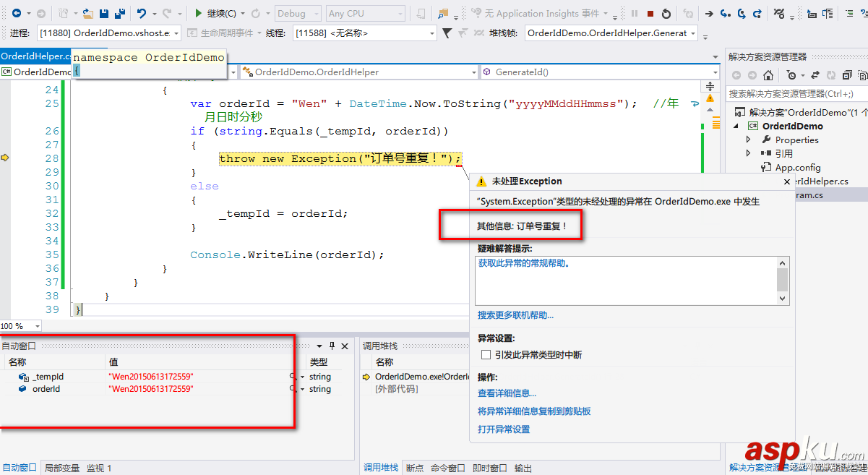868x475 pixels.
Task: Collapse the OrderIdDemo project node
Action: tap(736, 126)
